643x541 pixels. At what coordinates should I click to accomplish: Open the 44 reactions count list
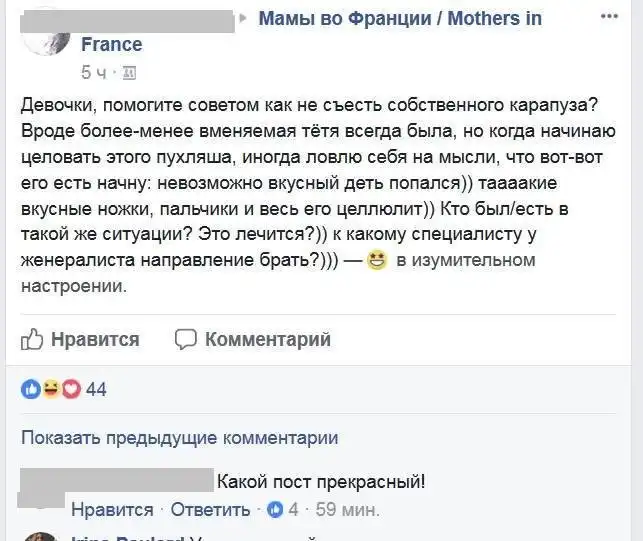[x=96, y=389]
